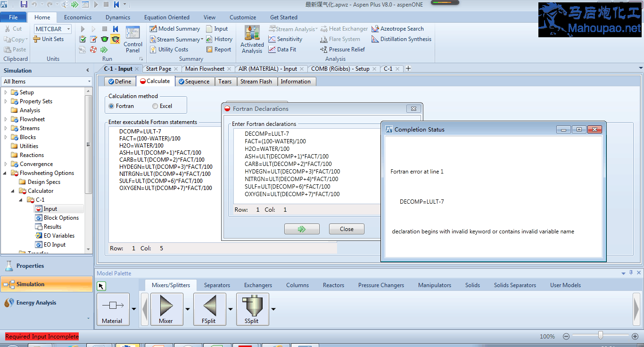The image size is (644, 347).
Task: Expand the Blocks tree node
Action: (6, 137)
